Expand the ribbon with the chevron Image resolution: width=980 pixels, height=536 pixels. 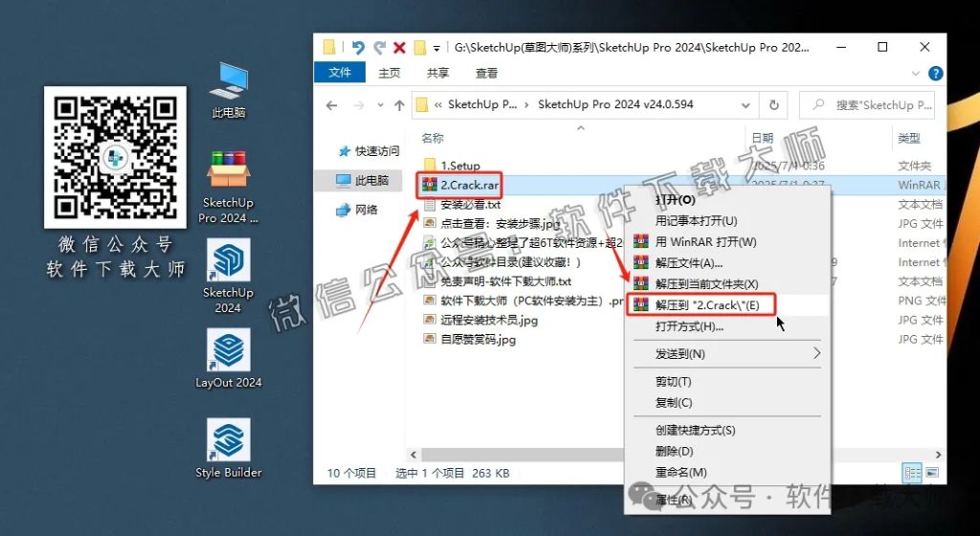pyautogui.click(x=916, y=73)
